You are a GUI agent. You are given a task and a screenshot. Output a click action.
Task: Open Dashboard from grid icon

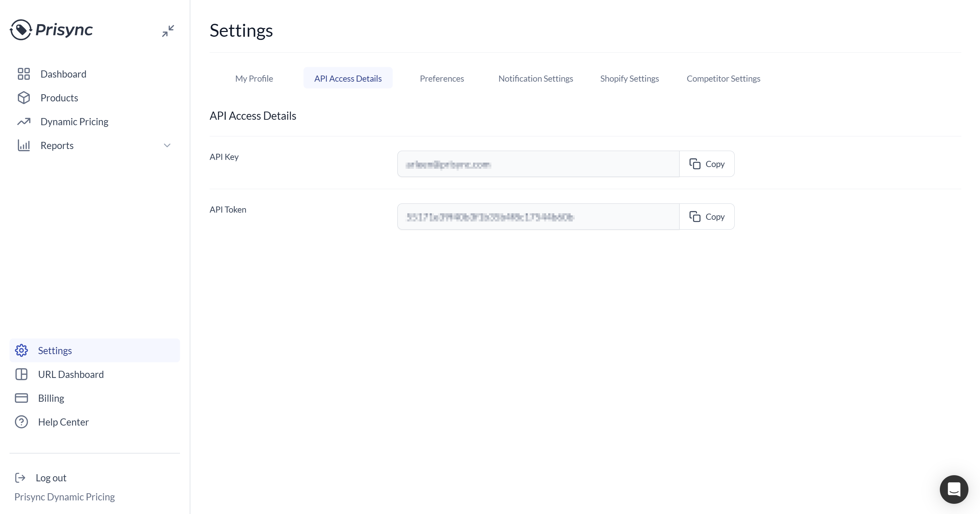[23, 74]
